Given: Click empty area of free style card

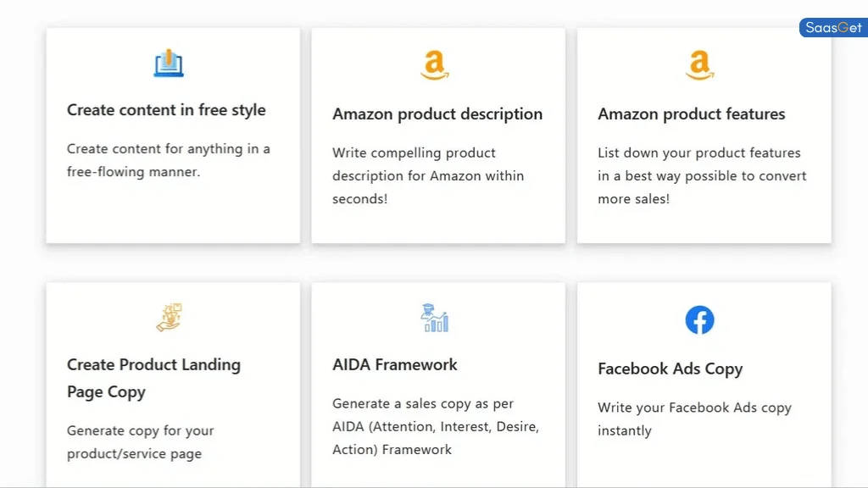Looking at the screenshot, I should pos(173,213).
